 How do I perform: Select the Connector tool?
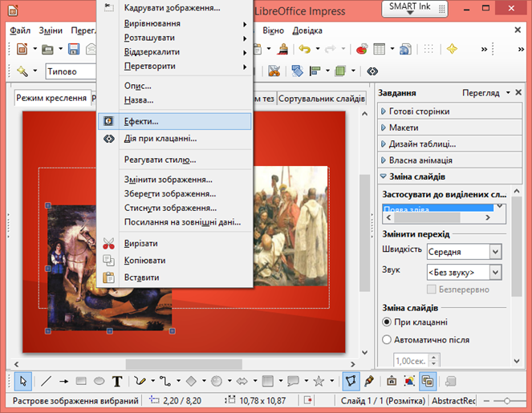point(165,381)
